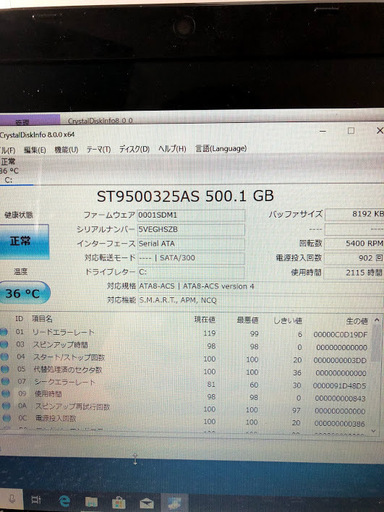Click the 36 °C temperature button
The height and width of the screenshot is (512, 384).
point(24,293)
